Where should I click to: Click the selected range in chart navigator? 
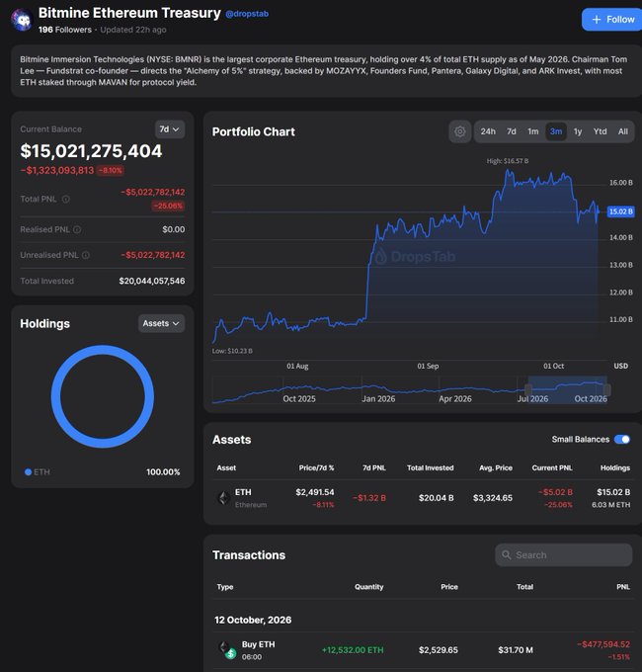568,390
